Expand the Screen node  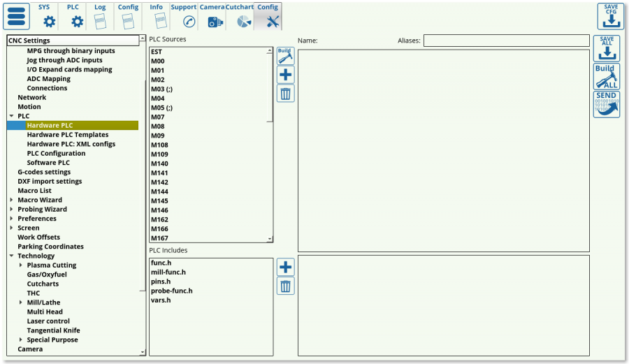click(x=11, y=228)
